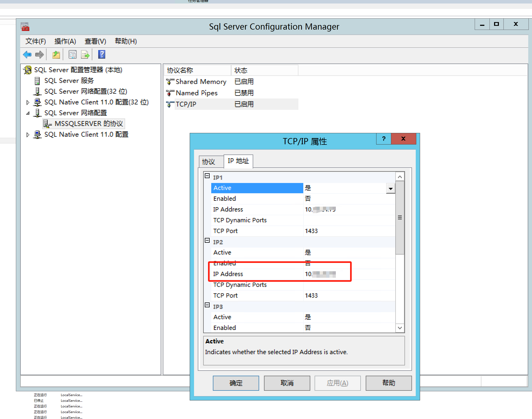
Task: Expand SQL Native Client 11.0 配置(32 位) node
Action: click(28, 103)
